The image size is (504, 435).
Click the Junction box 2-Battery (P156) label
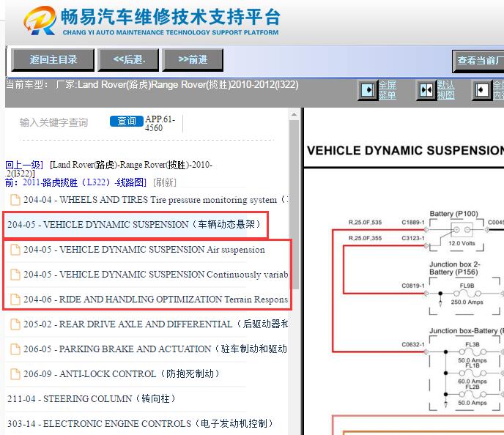pos(454,268)
